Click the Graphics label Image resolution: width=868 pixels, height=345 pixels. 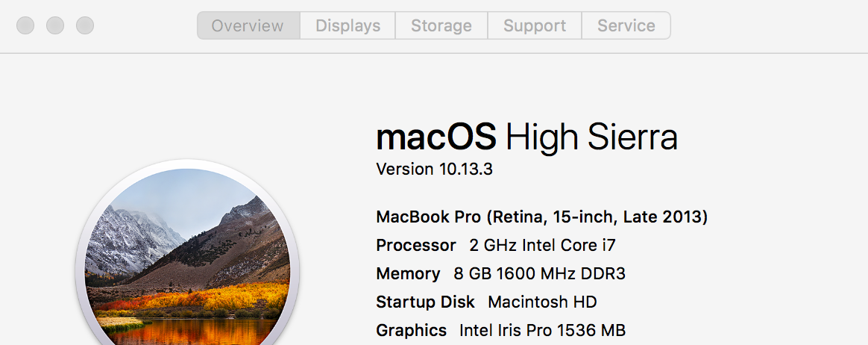click(x=411, y=331)
